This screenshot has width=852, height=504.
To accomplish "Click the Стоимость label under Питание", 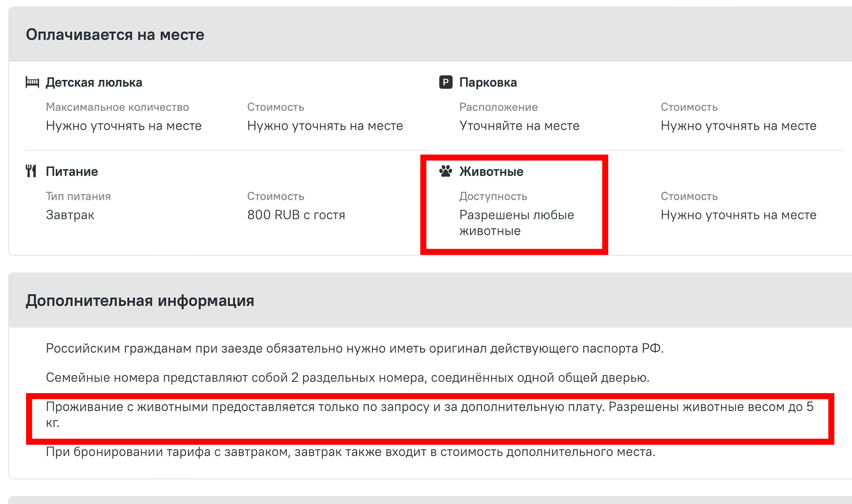I will point(276,196).
